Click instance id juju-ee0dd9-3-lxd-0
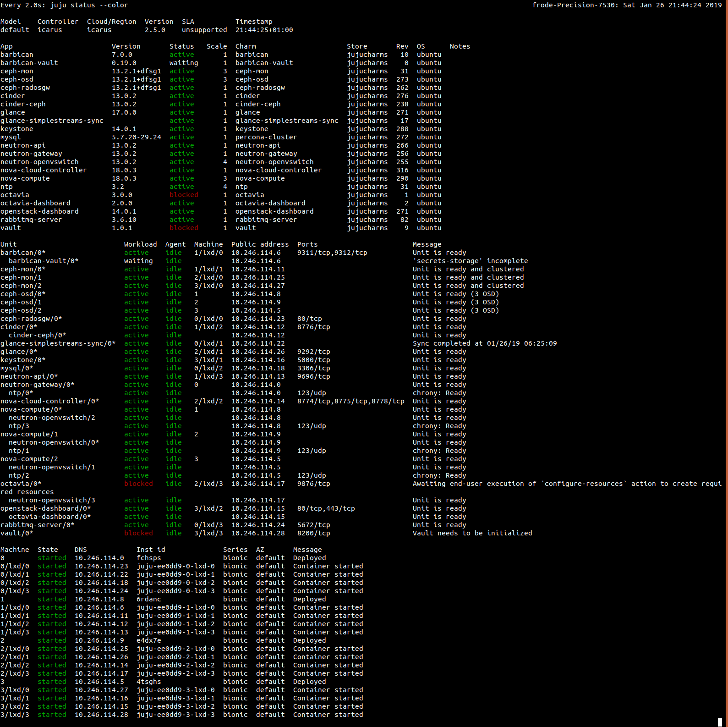The width and height of the screenshot is (728, 727). point(175,690)
